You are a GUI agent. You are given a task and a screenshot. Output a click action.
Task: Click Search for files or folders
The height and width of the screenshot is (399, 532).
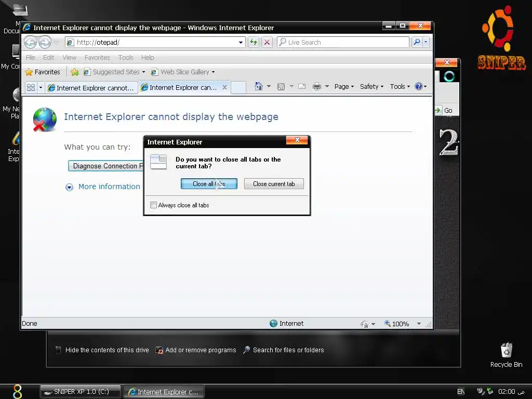point(284,350)
